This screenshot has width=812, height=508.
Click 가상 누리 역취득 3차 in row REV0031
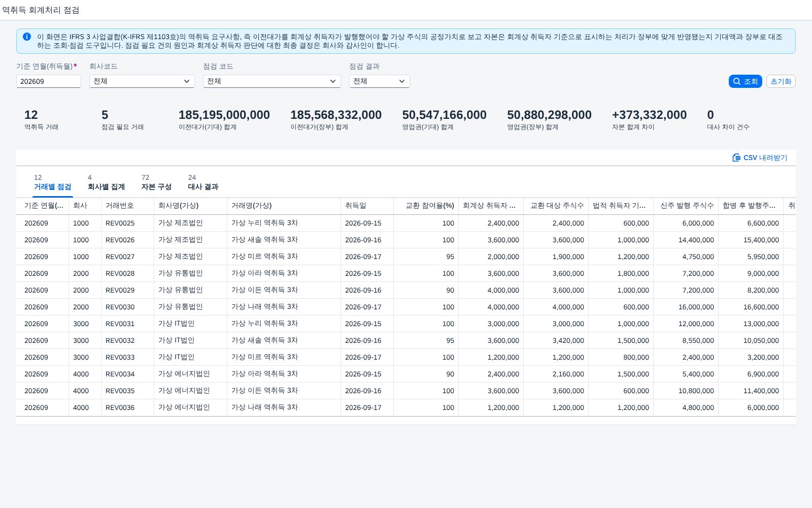[x=264, y=324]
